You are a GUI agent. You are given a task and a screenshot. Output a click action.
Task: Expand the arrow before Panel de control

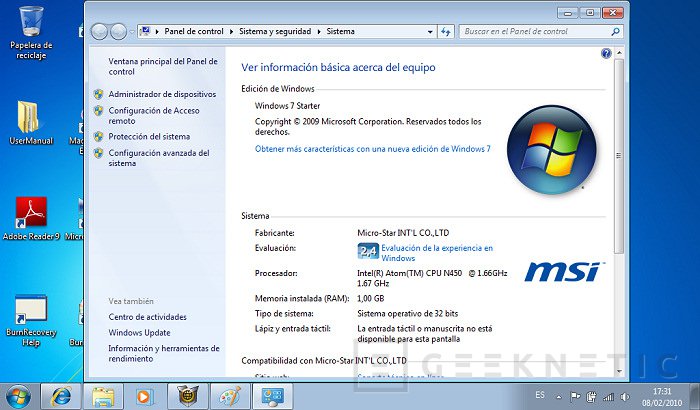pos(157,32)
